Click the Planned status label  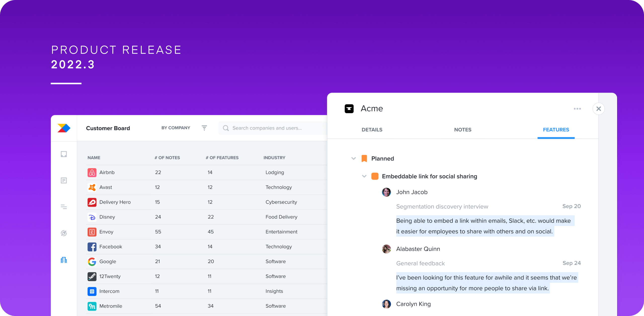(383, 159)
